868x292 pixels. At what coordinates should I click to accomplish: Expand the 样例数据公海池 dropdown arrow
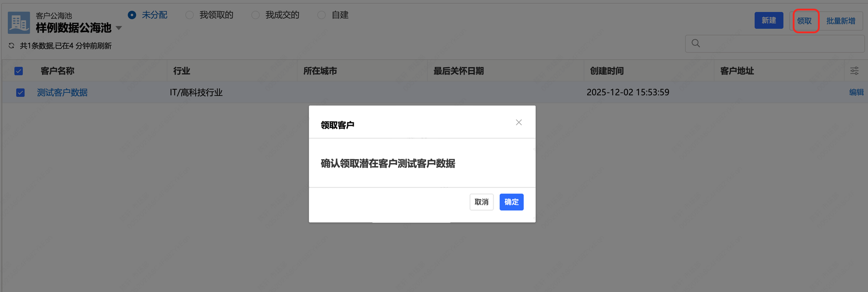pos(119,28)
